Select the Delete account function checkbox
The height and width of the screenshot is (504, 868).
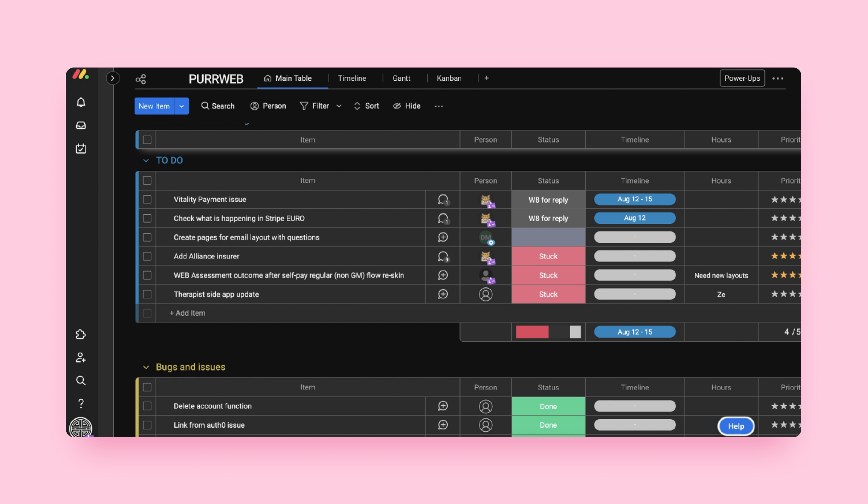147,406
